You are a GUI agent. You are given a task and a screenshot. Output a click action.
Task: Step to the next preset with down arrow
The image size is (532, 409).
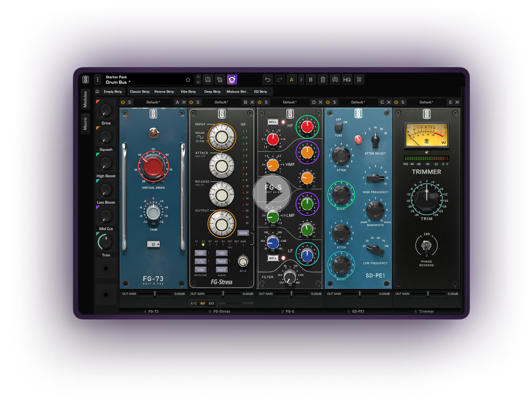point(198,82)
